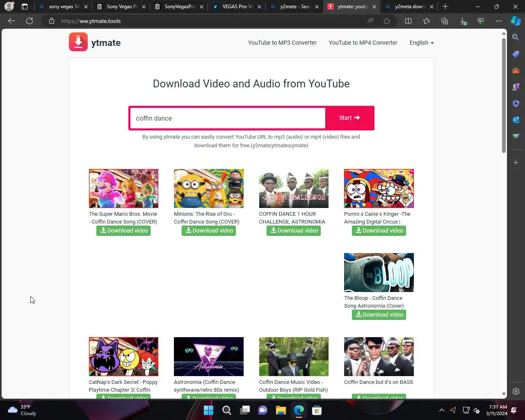This screenshot has height=420, width=525.
Task: Open the sidebar Shopping tag icon
Action: [516, 54]
